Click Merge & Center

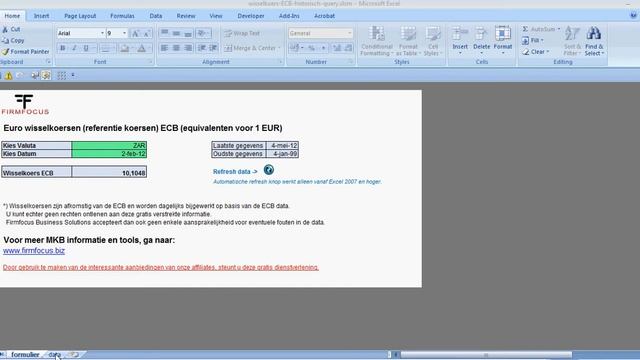click(252, 48)
